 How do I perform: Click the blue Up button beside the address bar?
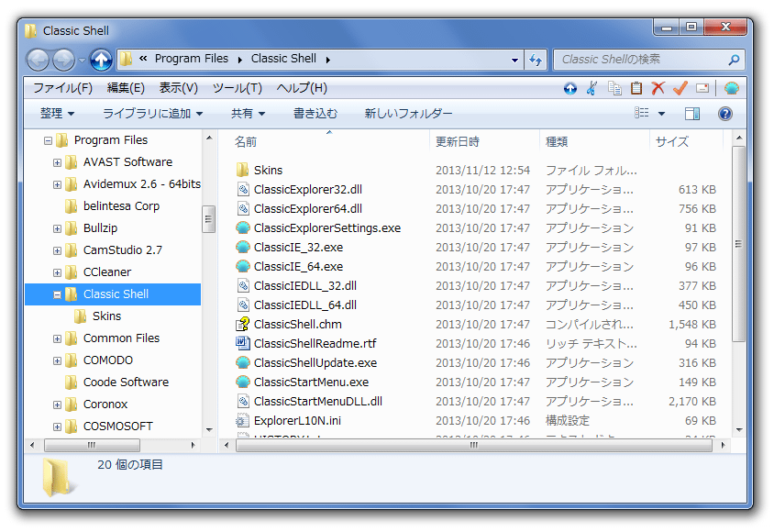click(x=101, y=60)
